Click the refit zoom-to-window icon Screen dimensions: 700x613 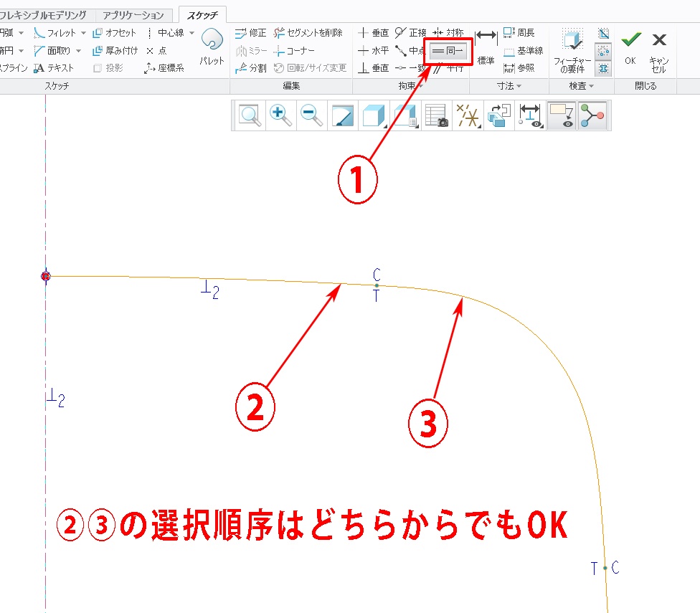pos(250,115)
